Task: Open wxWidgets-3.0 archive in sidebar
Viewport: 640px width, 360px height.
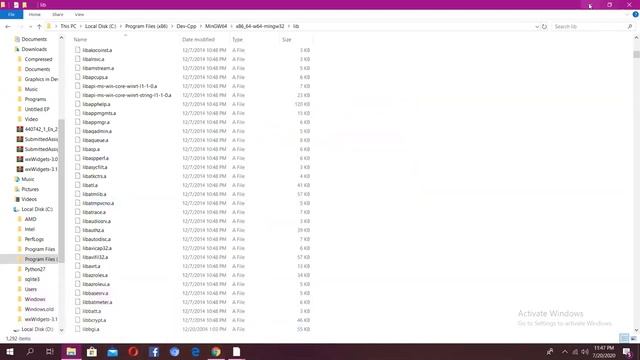Action: click(41, 159)
